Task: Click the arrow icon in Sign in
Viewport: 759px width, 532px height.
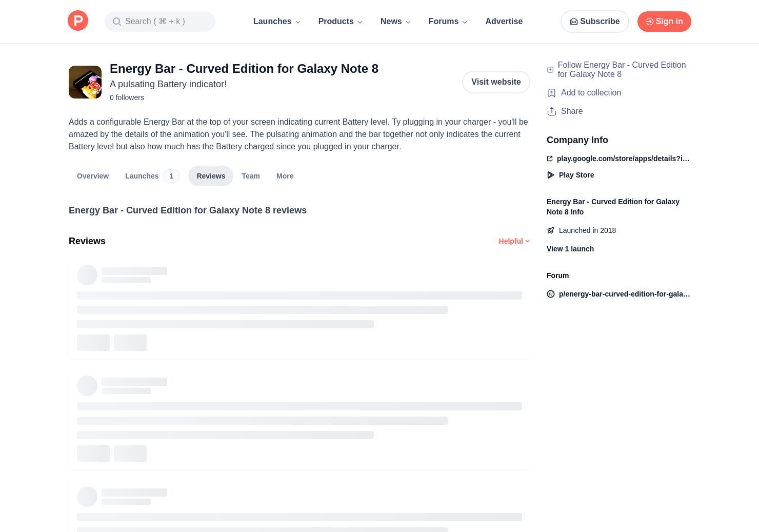Action: click(x=649, y=22)
